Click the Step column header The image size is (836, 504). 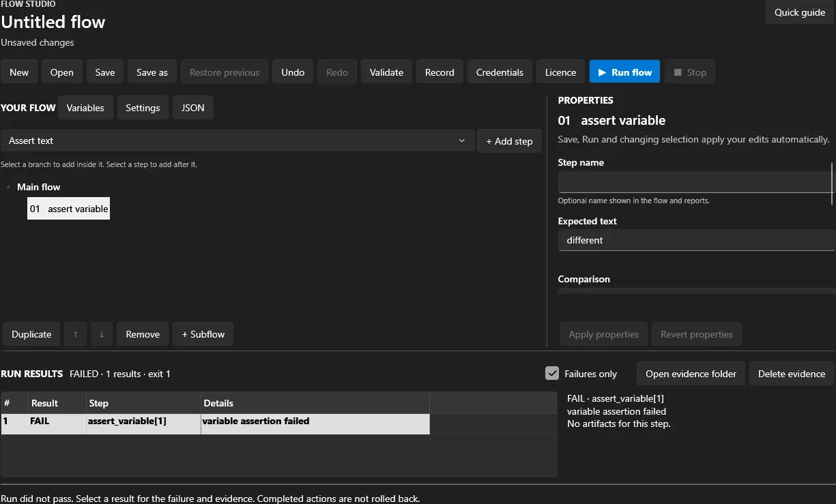[143, 403]
